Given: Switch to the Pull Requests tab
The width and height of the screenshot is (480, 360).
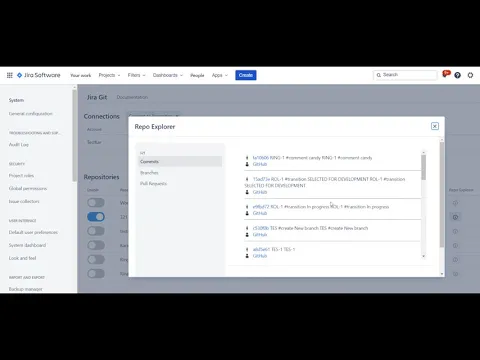Looking at the screenshot, I should (153, 184).
